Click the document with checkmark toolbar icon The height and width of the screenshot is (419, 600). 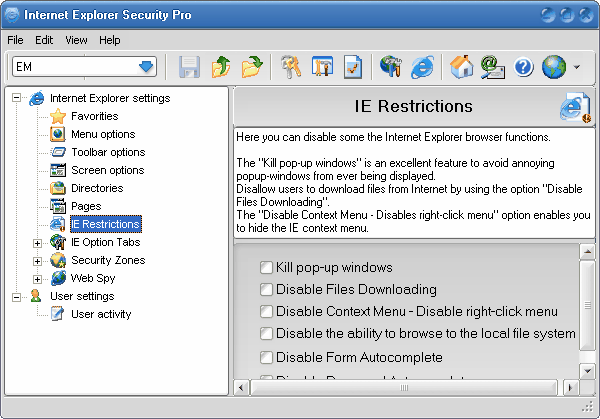click(353, 67)
